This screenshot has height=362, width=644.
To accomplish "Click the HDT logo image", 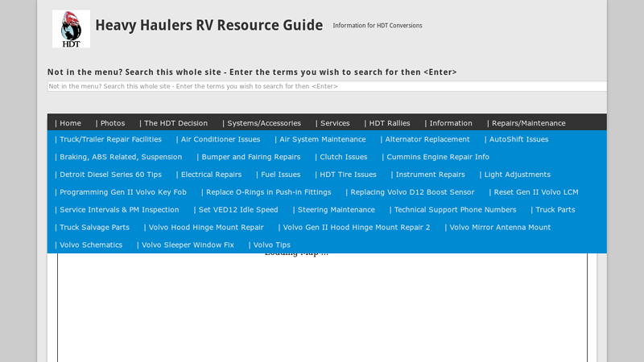I will tap(71, 29).
